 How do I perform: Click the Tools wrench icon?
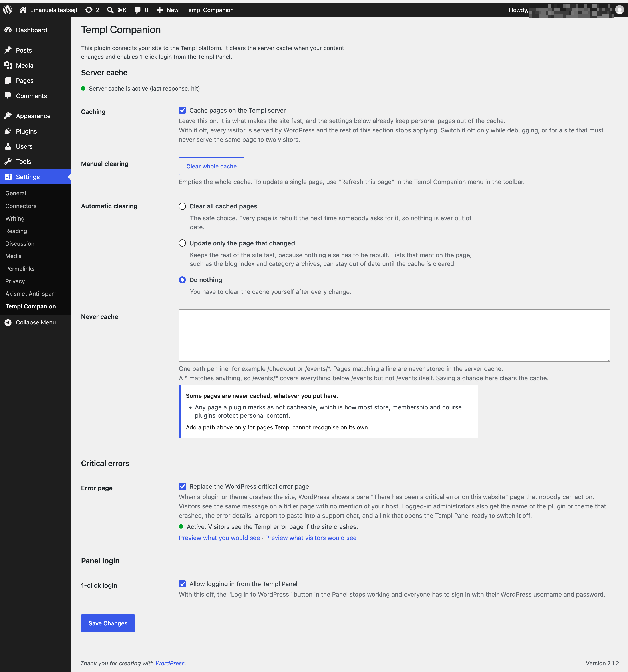pyautogui.click(x=8, y=161)
